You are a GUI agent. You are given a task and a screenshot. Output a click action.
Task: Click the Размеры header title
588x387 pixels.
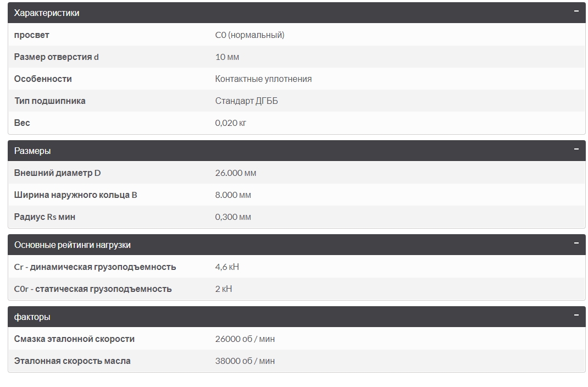tap(32, 151)
